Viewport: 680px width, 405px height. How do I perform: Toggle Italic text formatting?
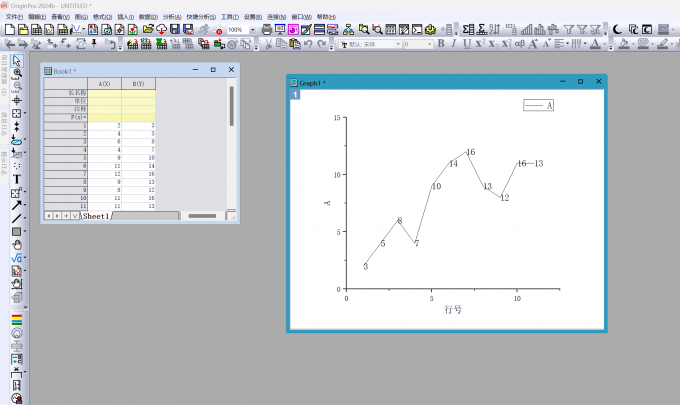454,44
